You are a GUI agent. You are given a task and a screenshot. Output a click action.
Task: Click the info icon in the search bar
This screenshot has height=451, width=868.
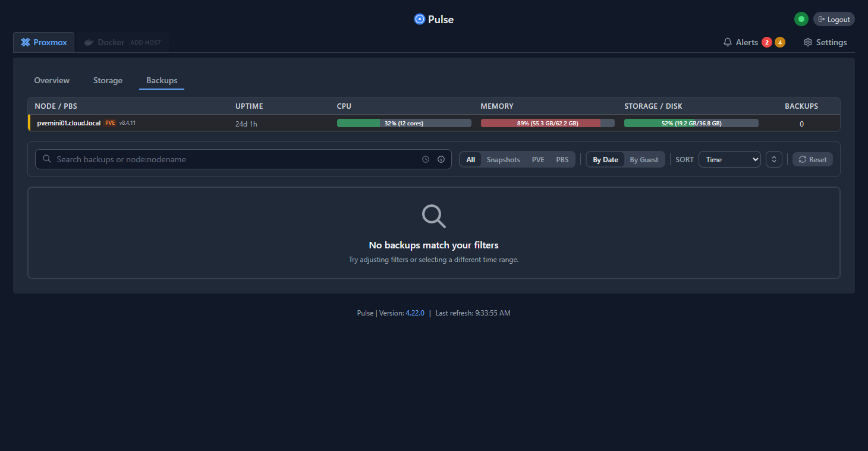point(441,159)
